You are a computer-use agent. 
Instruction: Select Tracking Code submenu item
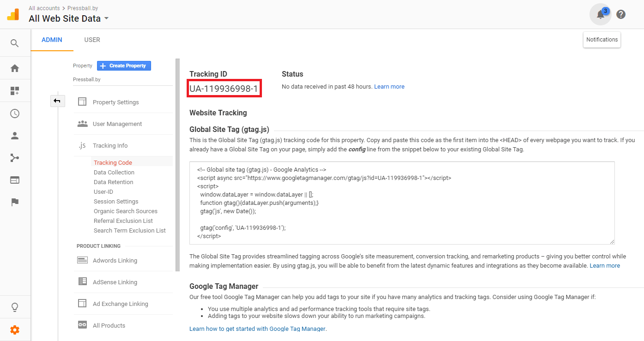(x=113, y=163)
